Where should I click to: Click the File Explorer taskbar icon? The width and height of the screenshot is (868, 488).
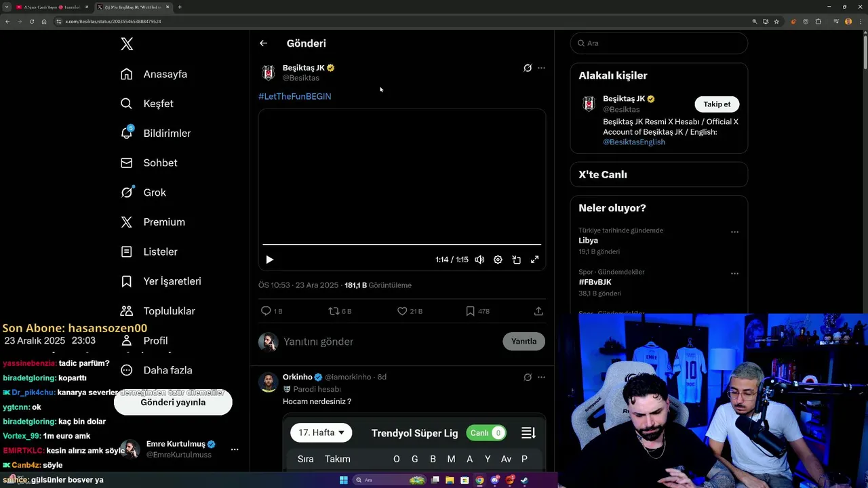450,481
